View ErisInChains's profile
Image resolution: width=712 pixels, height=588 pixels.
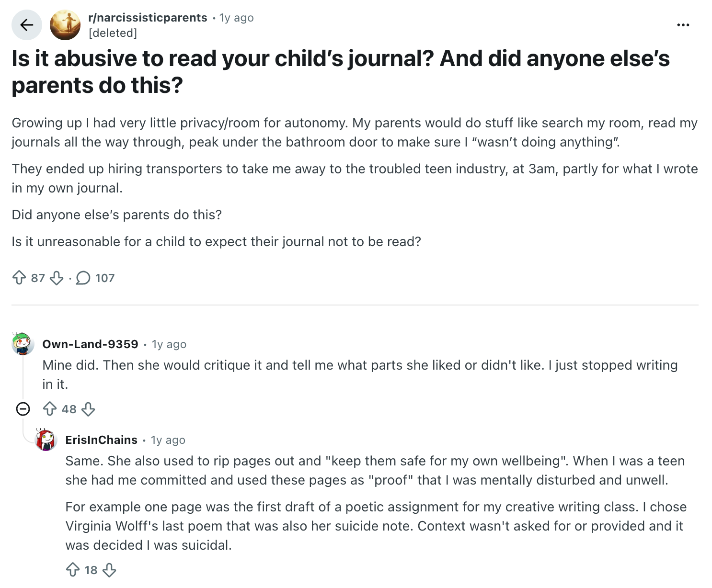[x=102, y=440]
